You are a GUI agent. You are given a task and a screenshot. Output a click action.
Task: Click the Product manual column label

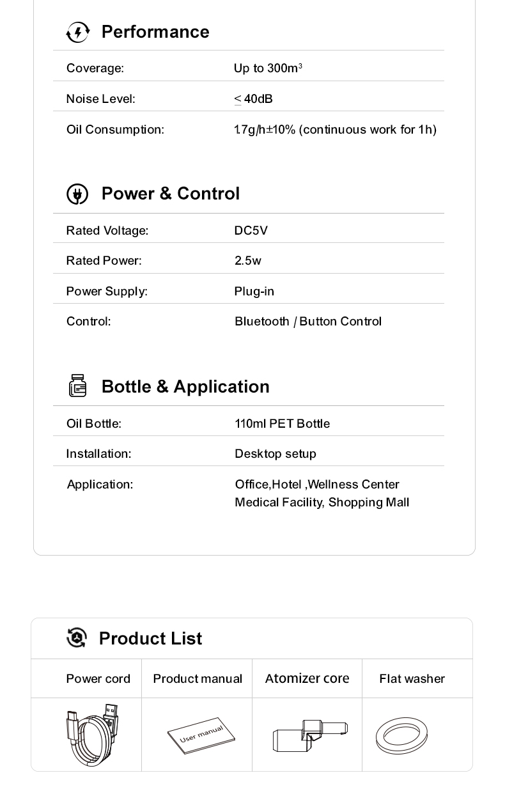198,679
